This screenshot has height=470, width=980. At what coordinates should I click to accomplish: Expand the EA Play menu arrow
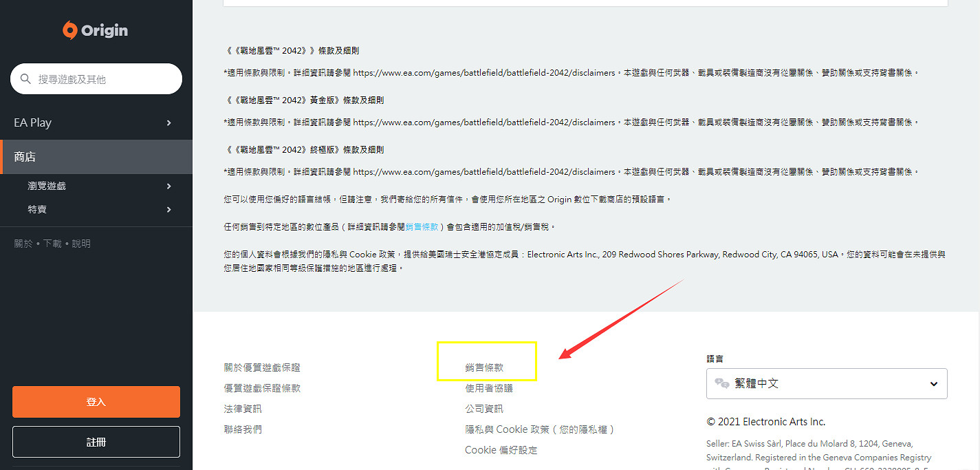168,123
